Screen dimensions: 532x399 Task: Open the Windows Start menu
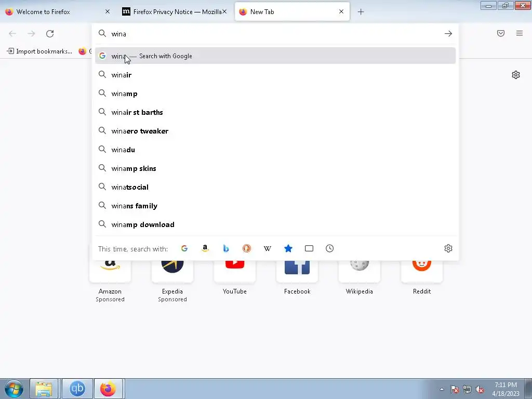[14, 389]
